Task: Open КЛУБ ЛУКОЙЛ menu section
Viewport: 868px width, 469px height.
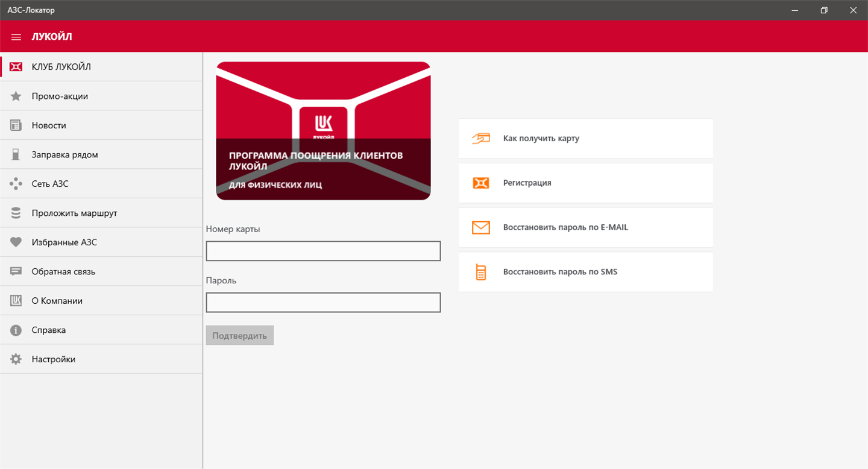Action: [x=101, y=67]
